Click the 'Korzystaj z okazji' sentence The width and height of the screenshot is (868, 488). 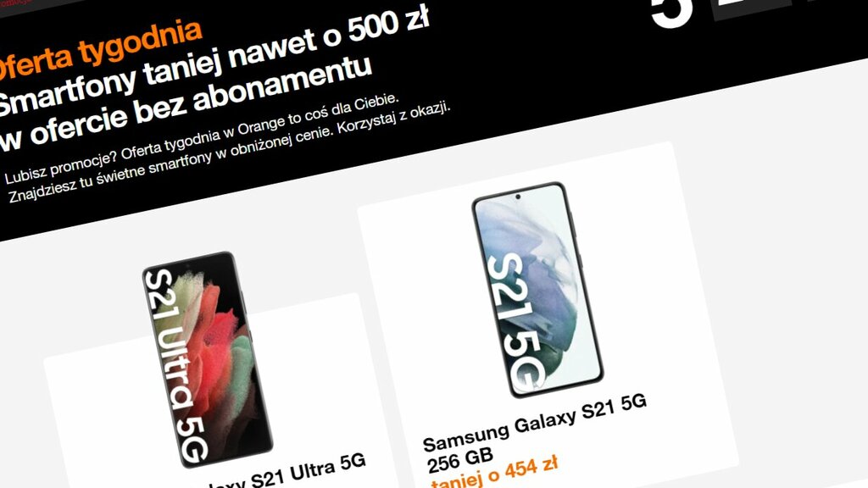click(393, 117)
